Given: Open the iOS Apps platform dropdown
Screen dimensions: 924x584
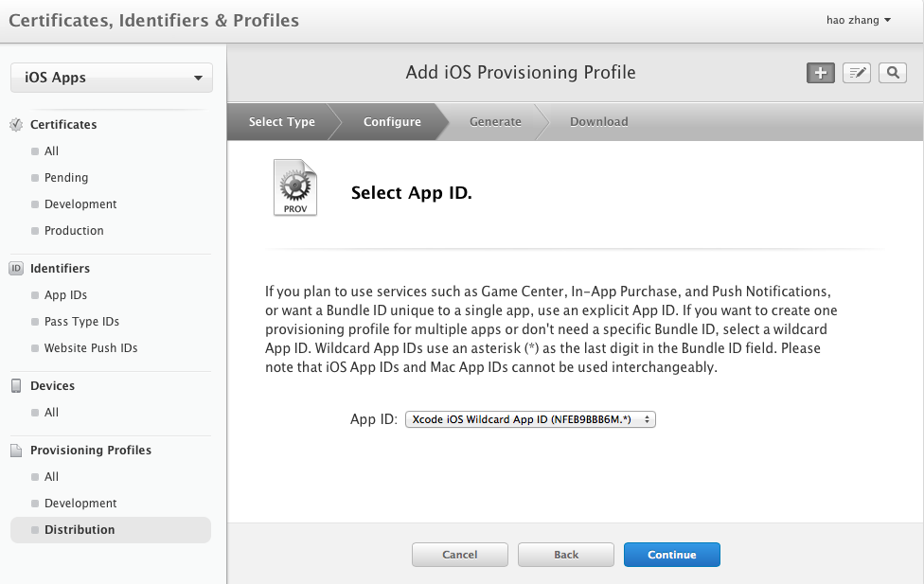Looking at the screenshot, I should 112,78.
